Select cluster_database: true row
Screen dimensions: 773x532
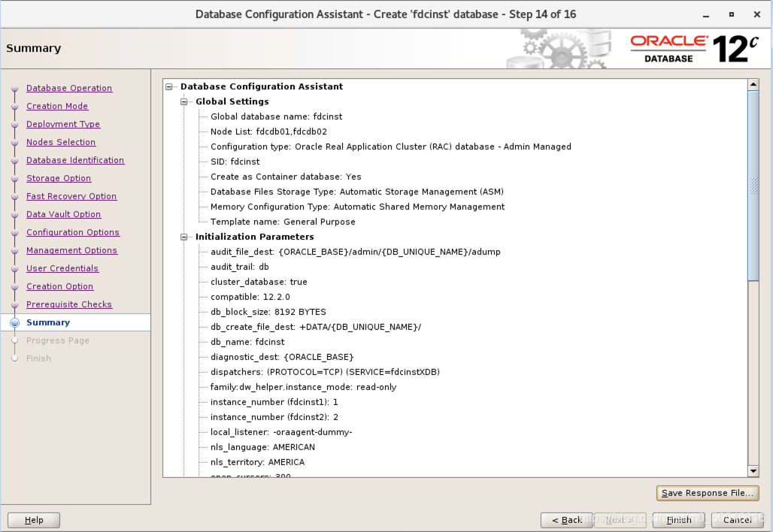[259, 282]
